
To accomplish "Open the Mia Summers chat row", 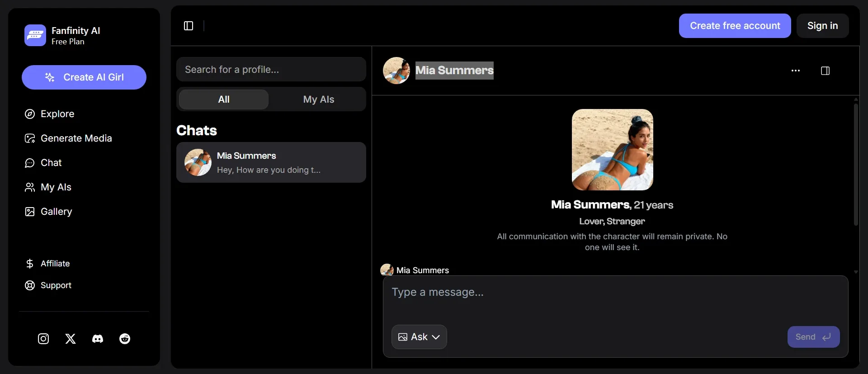I will (x=271, y=162).
